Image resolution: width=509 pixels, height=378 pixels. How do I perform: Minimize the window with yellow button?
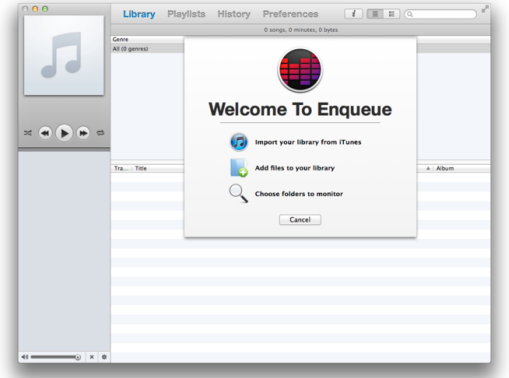coord(35,9)
